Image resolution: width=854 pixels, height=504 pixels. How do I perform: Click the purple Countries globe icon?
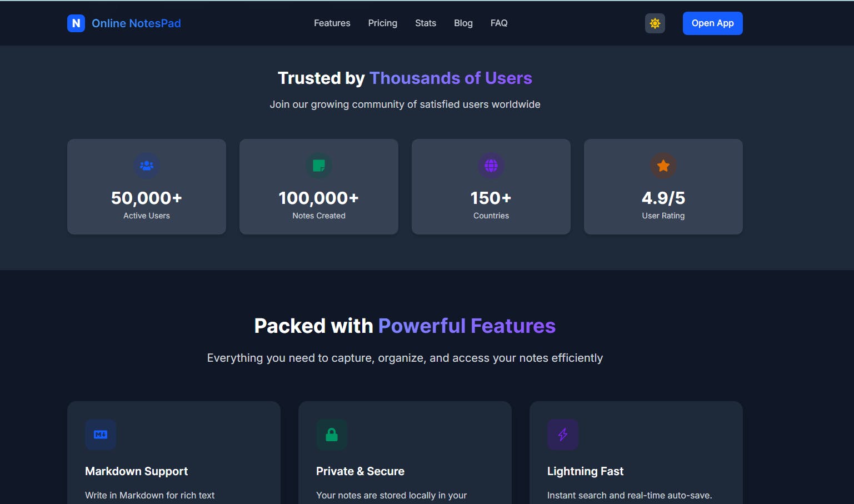click(491, 166)
